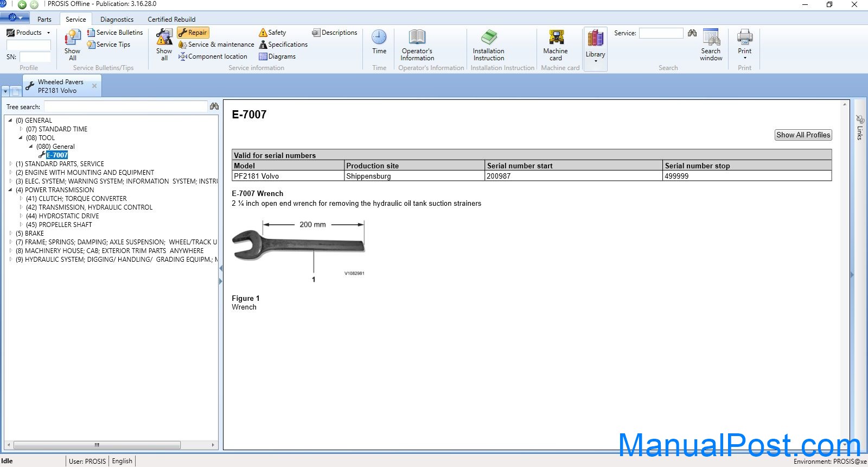Click binoculars icon next to Service field
Image resolution: width=868 pixels, height=467 pixels.
pos(692,33)
